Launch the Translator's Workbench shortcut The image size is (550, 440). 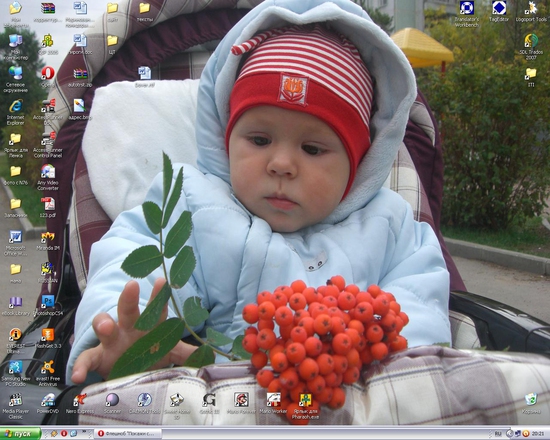[467, 8]
